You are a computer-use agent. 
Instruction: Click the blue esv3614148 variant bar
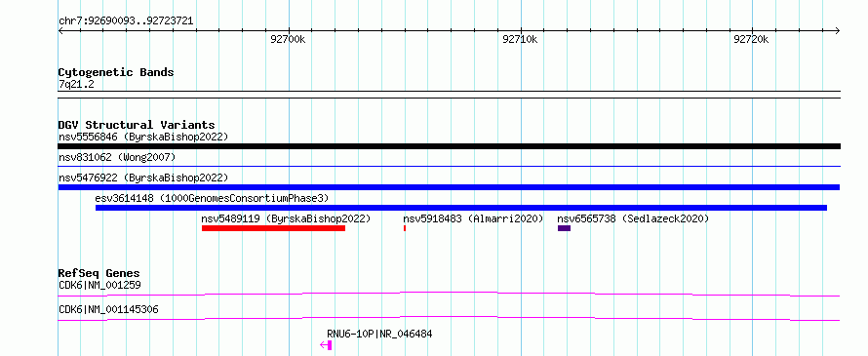[461, 208]
